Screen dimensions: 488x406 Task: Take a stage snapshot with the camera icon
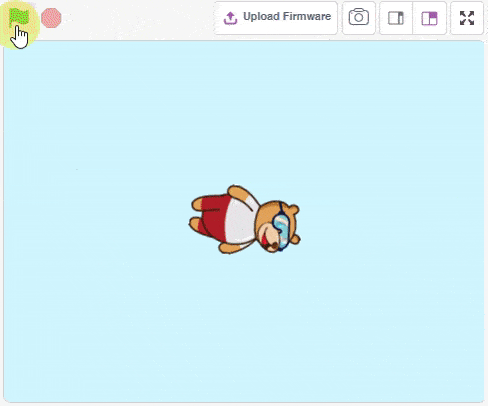[359, 18]
